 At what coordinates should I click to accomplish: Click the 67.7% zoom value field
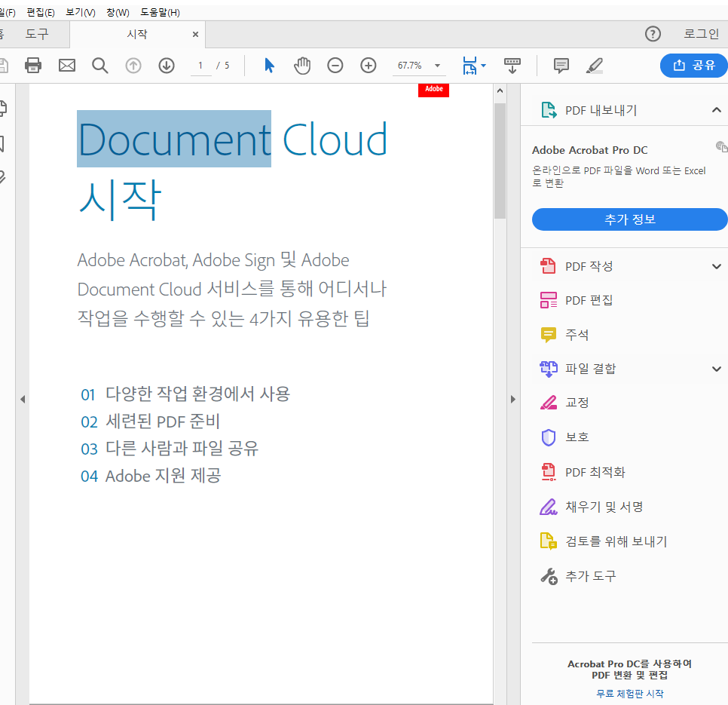(x=411, y=66)
